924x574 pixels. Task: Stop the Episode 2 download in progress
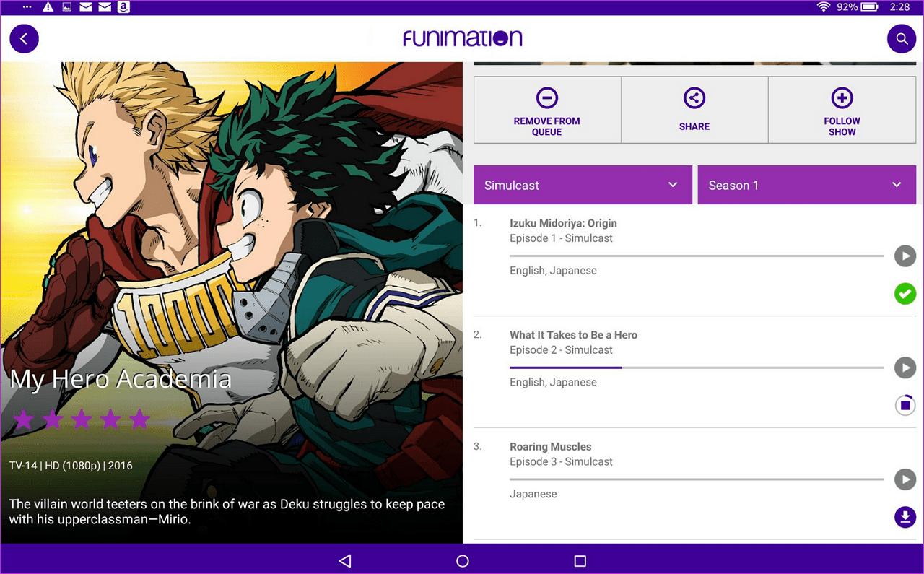[905, 405]
